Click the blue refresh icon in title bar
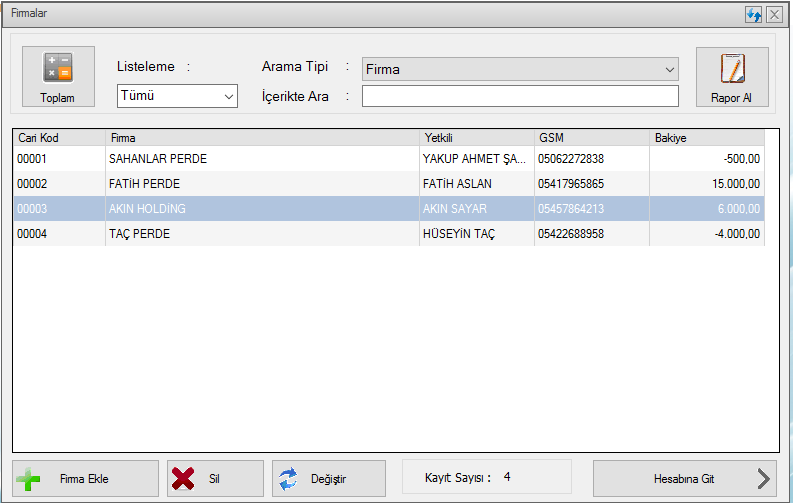 coord(754,15)
